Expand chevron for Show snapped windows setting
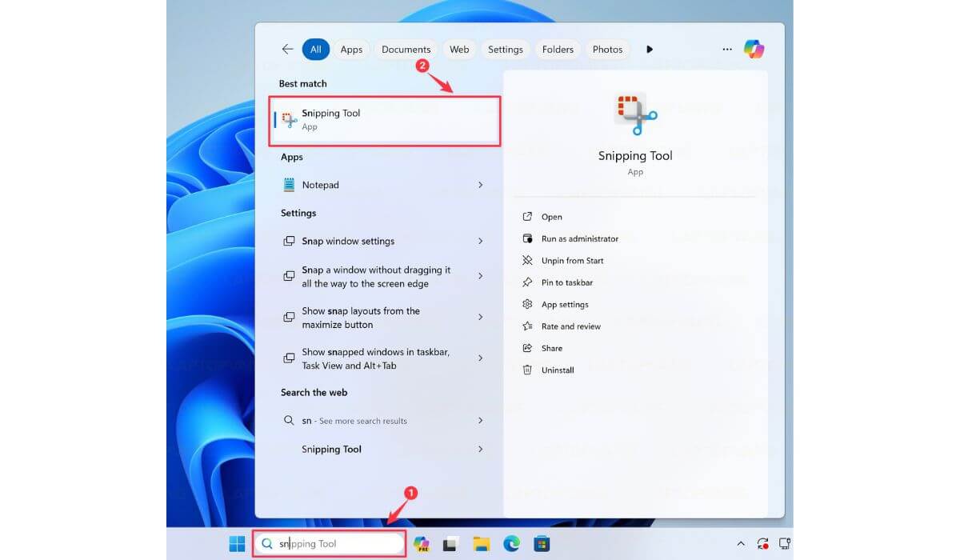This screenshot has height=560, width=960. 480,358
